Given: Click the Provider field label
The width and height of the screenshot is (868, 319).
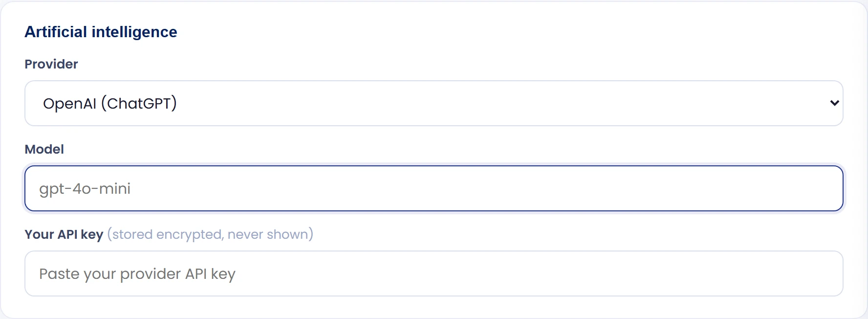Looking at the screenshot, I should (51, 64).
